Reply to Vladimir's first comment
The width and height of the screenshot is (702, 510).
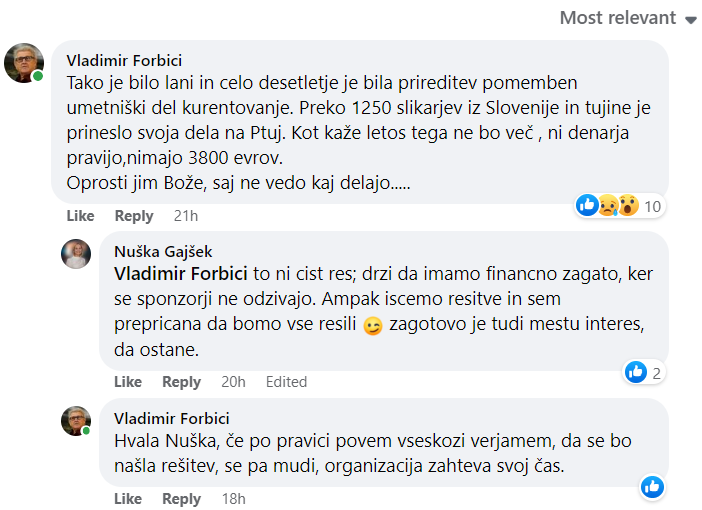click(134, 216)
